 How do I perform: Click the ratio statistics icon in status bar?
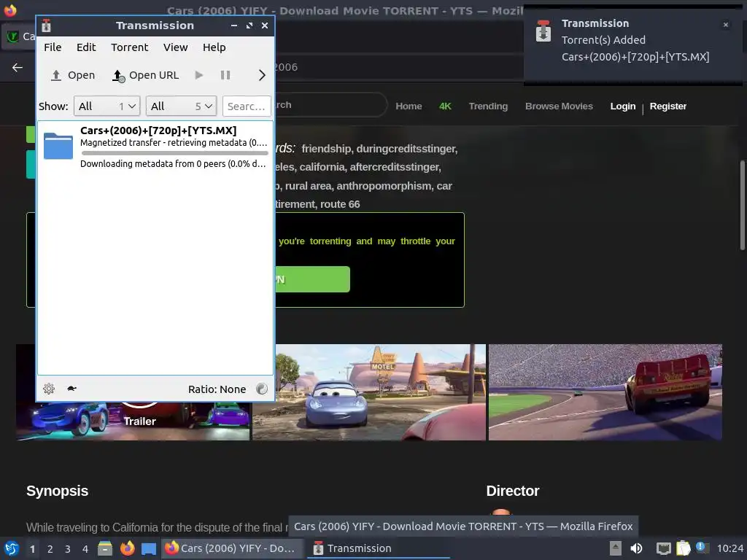(x=262, y=389)
